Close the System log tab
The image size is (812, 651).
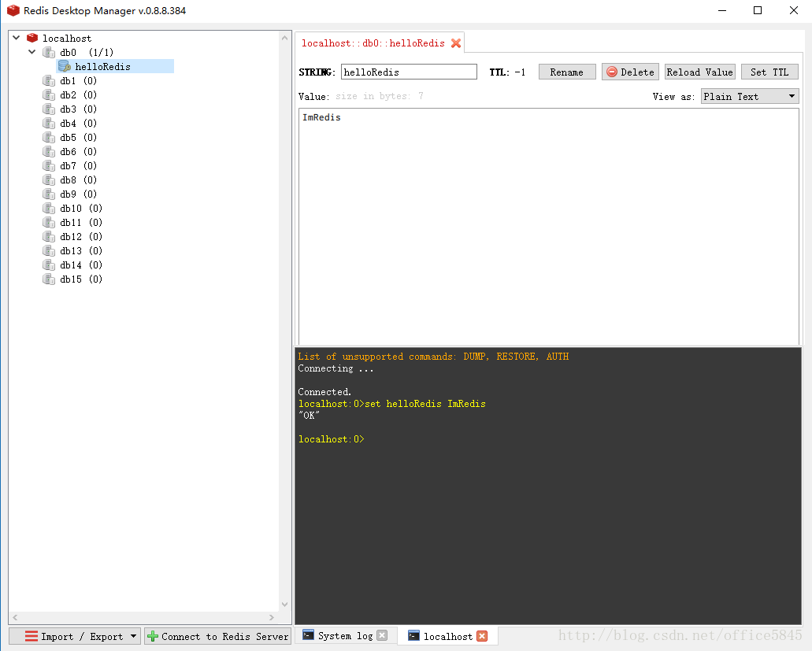click(x=382, y=636)
